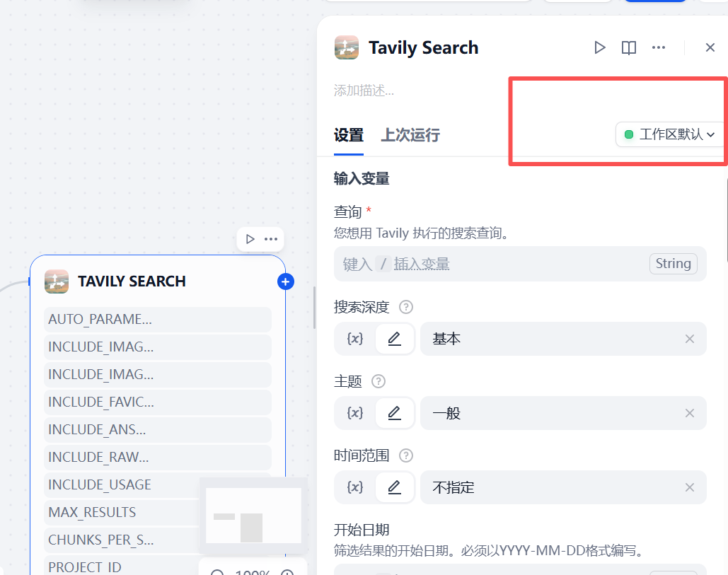
Task: Clear the 搜索深度 value 基本
Action: click(690, 339)
